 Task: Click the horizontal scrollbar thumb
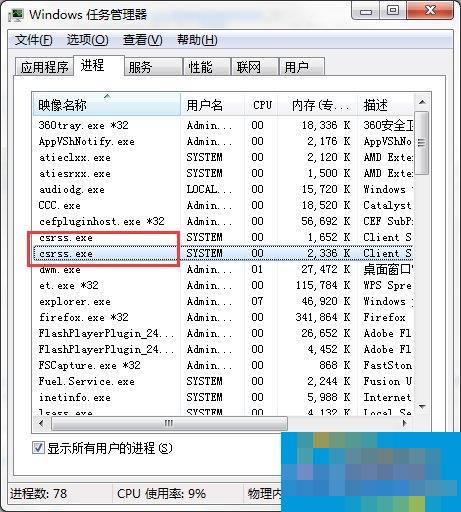pyautogui.click(x=169, y=424)
